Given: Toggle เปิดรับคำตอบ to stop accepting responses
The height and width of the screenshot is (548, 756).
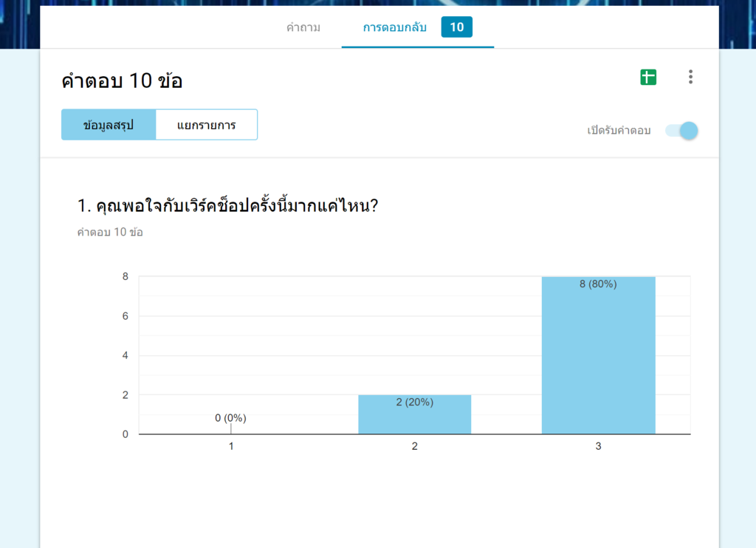Looking at the screenshot, I should tap(681, 130).
